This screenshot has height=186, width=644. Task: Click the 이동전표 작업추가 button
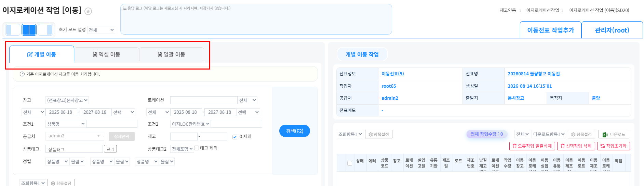coord(551,30)
